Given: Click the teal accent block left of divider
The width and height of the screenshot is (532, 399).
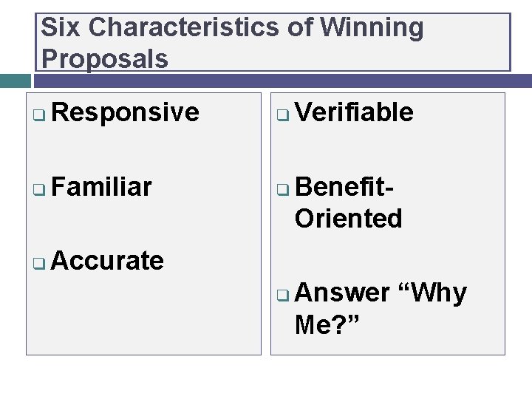Looking at the screenshot, I should (x=16, y=81).
